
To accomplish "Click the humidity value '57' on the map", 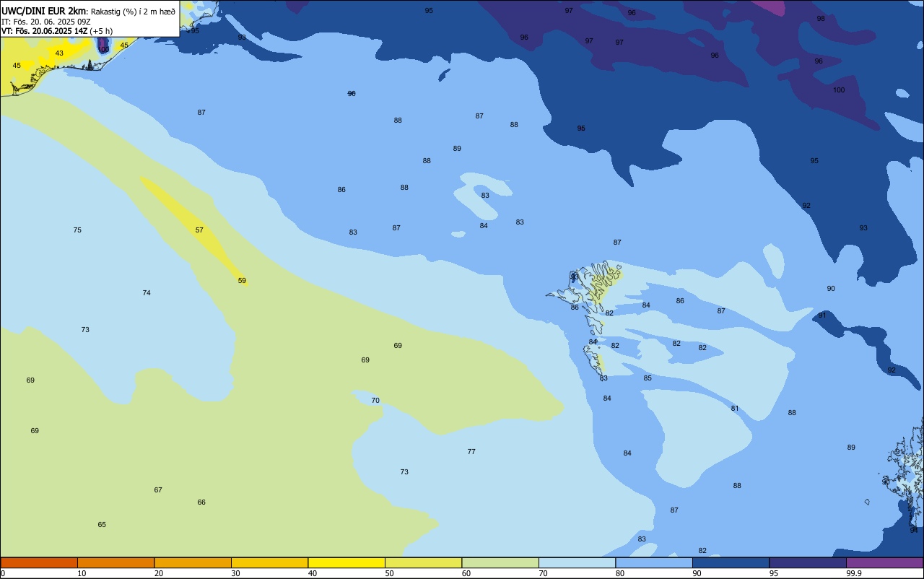I will [x=199, y=230].
